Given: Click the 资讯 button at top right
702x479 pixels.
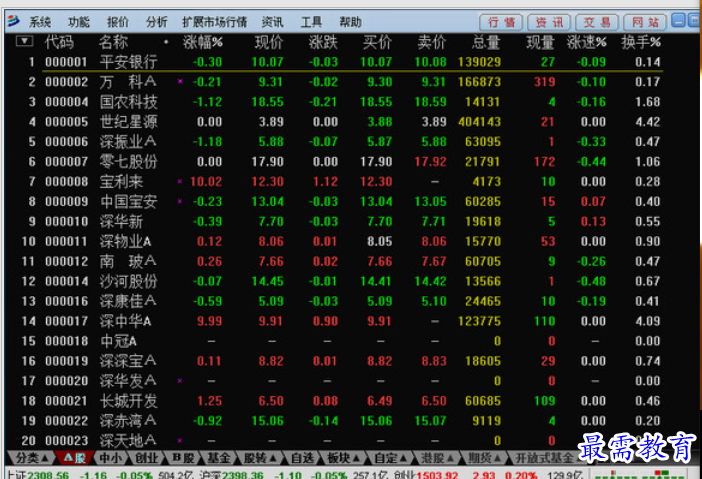Looking at the screenshot, I should (x=549, y=22).
